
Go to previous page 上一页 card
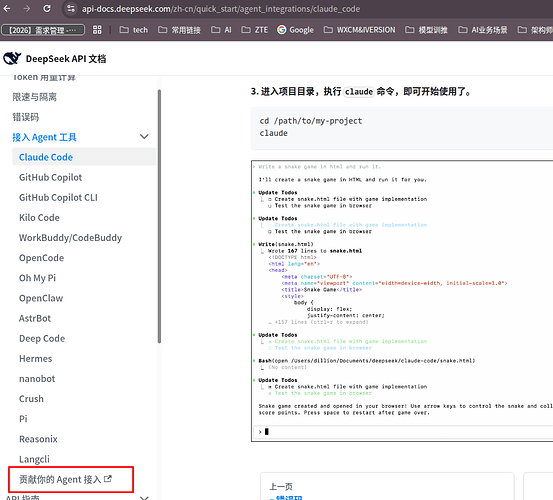(387, 487)
